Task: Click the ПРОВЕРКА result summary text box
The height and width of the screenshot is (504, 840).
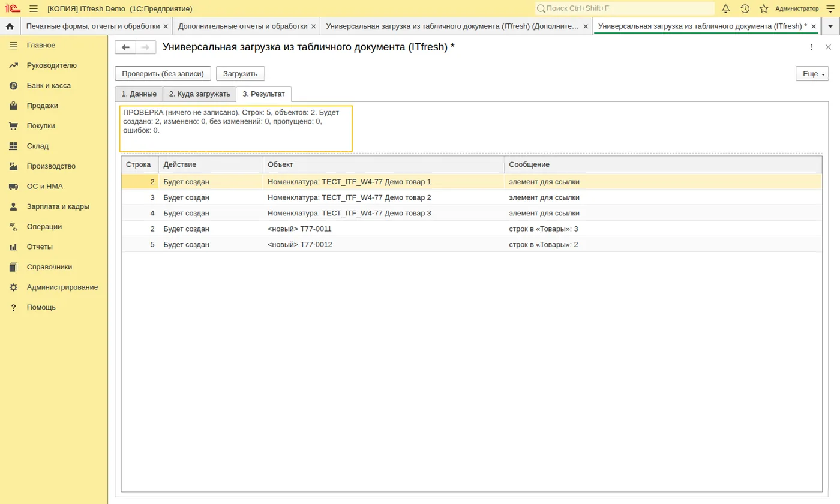Action: [x=236, y=129]
